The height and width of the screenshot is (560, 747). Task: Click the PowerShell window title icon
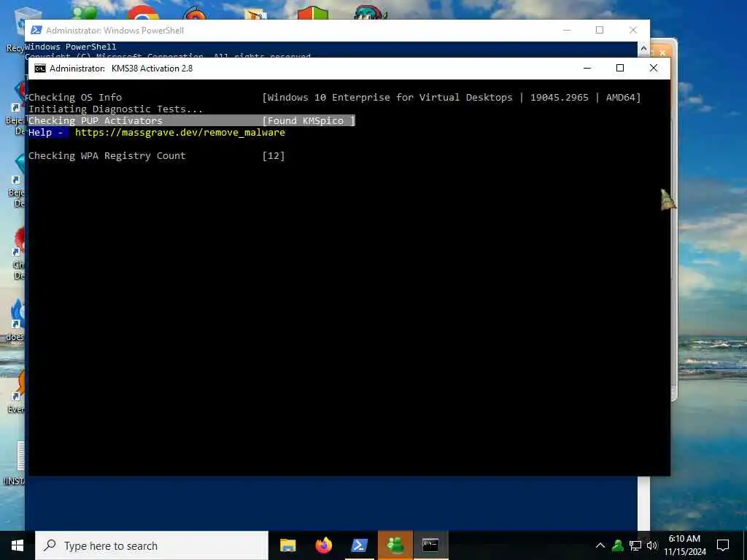[36, 30]
